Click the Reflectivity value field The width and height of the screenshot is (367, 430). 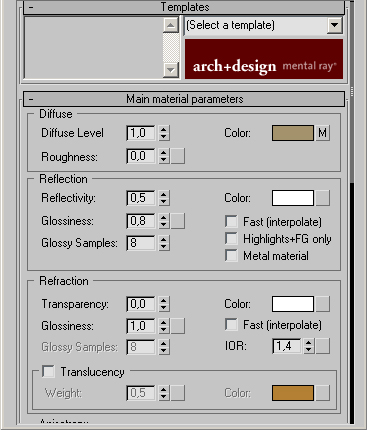pyautogui.click(x=141, y=198)
